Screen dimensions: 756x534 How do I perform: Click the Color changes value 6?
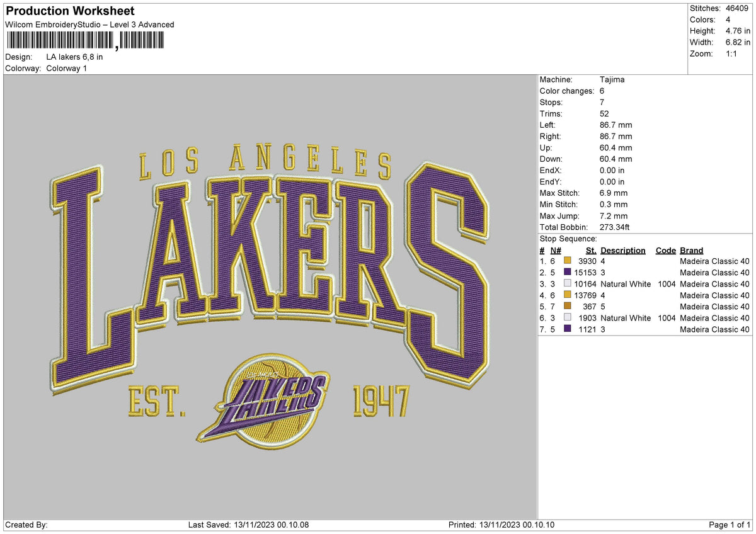[x=603, y=91]
